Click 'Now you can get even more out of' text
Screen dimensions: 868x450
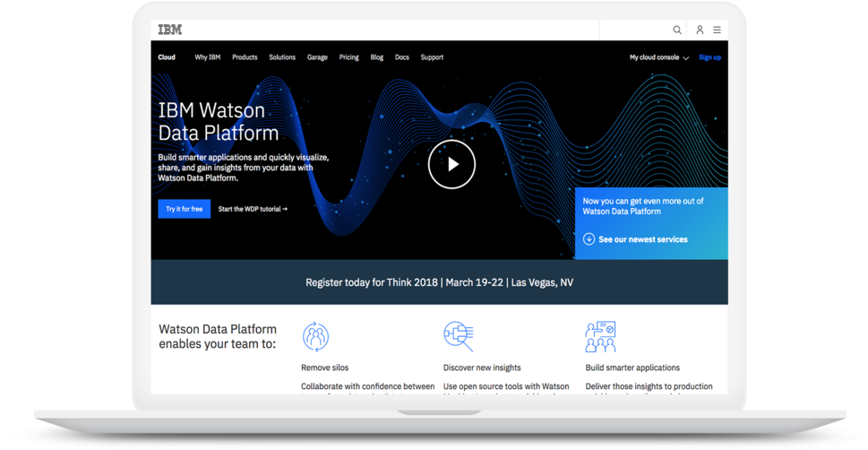pos(643,201)
